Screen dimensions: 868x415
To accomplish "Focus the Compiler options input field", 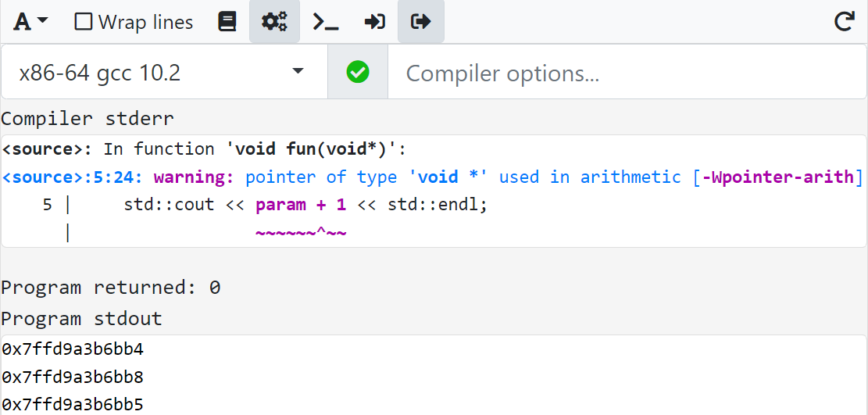I will 625,73.
